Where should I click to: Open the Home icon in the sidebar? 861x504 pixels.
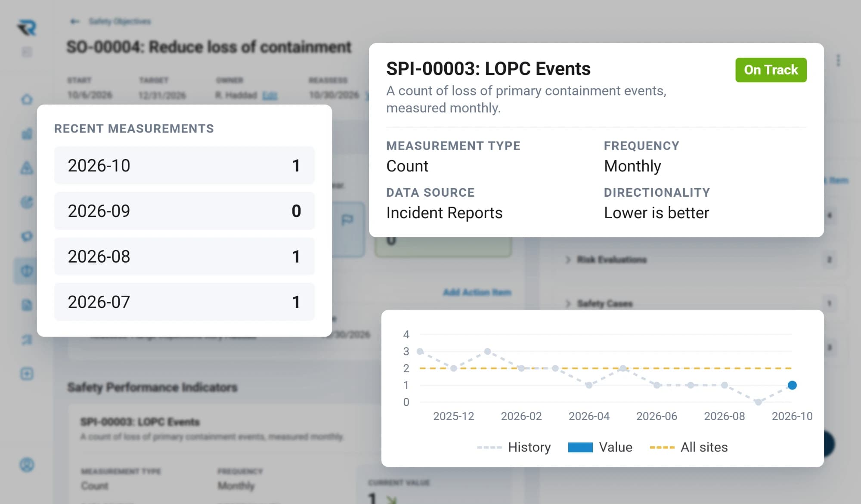pyautogui.click(x=27, y=99)
